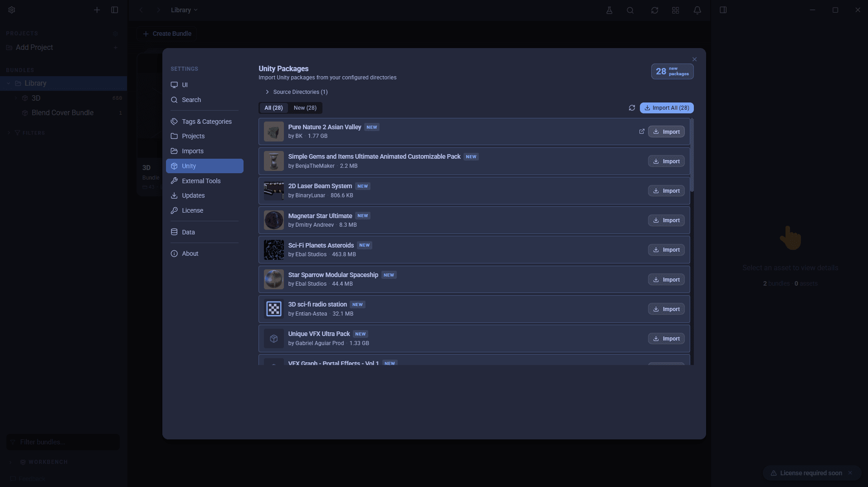Click 3D sci-fi radio station thumbnail
This screenshot has width=868, height=487.
pos(274,309)
